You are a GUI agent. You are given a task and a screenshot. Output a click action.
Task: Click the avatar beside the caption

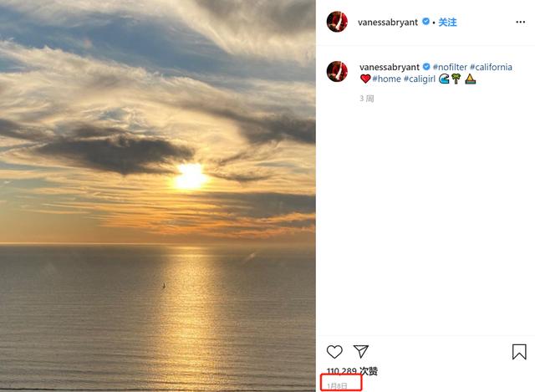pyautogui.click(x=337, y=71)
